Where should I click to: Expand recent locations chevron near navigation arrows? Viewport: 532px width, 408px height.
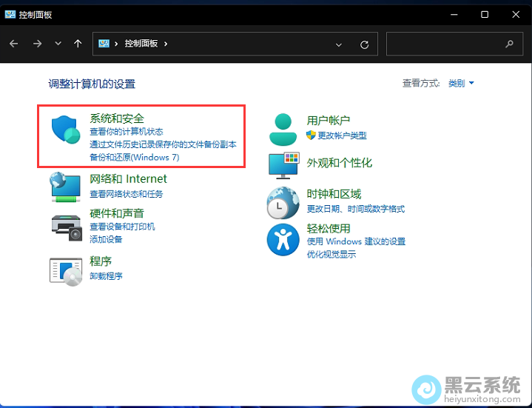click(58, 44)
